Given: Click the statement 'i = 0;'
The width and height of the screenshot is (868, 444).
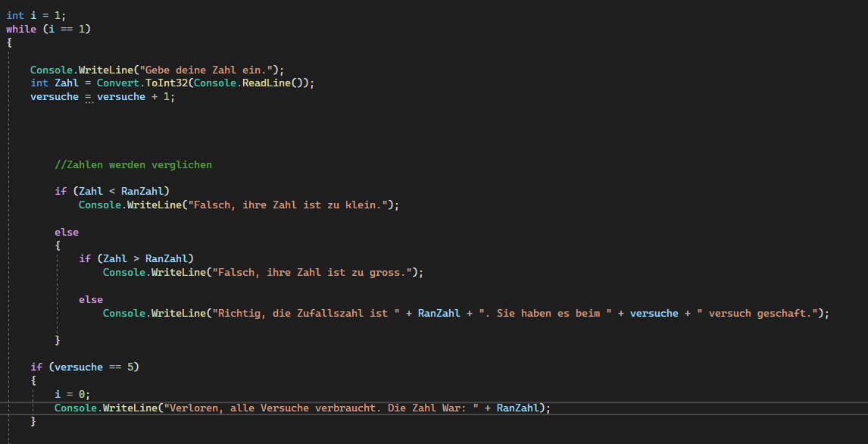Looking at the screenshot, I should click(x=71, y=393).
